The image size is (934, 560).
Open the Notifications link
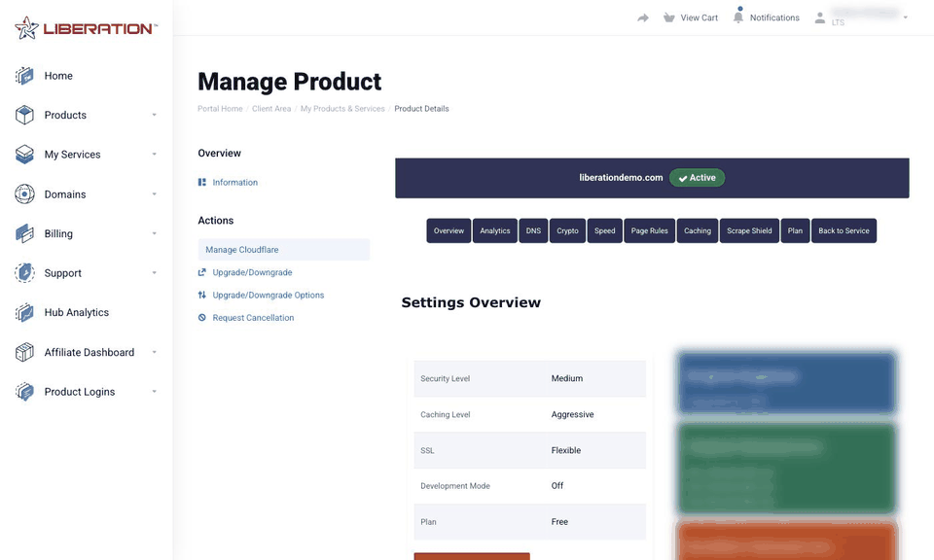point(774,17)
